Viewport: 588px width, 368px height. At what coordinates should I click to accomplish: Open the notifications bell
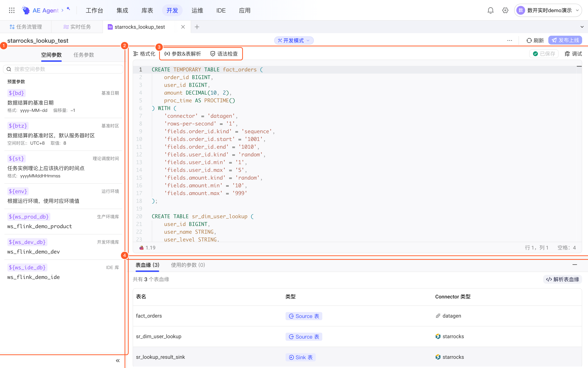[x=490, y=10]
